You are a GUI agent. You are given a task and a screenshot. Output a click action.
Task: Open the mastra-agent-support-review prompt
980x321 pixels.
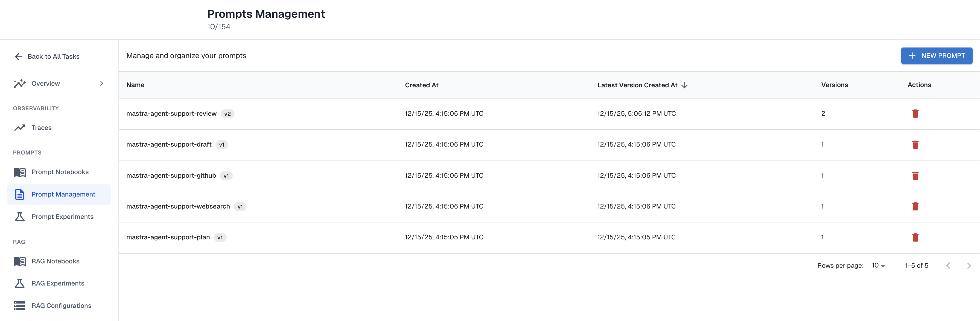171,114
